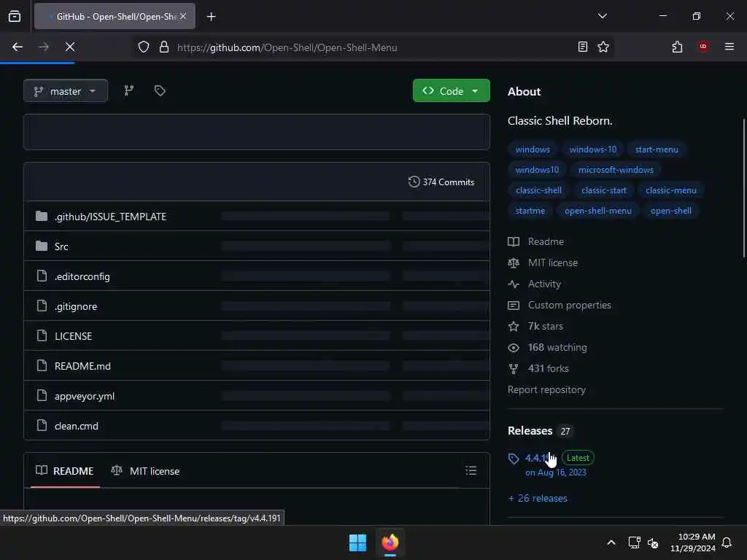The width and height of the screenshot is (747, 560).
Task: Select the start-menu topic tag
Action: tap(657, 149)
